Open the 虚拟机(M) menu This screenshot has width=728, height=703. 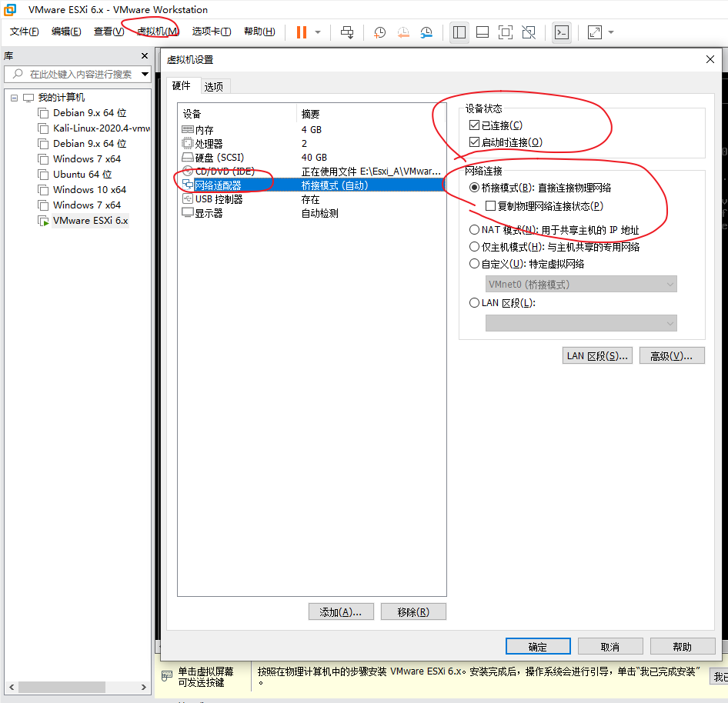pyautogui.click(x=158, y=31)
